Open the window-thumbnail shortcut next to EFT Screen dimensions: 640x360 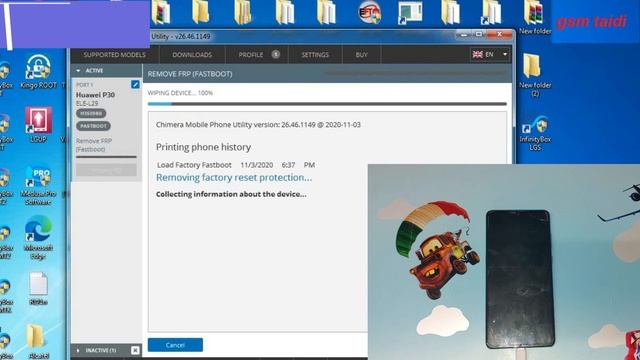(x=410, y=12)
